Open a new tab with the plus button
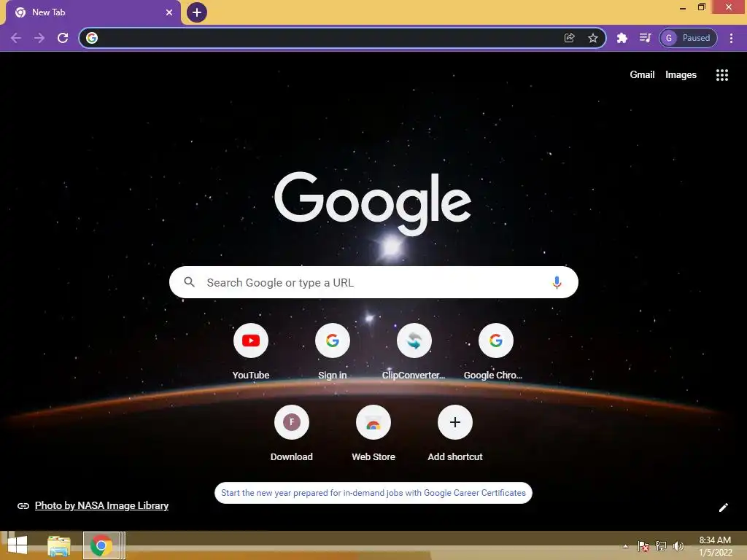Image resolution: width=747 pixels, height=560 pixels. pos(197,12)
